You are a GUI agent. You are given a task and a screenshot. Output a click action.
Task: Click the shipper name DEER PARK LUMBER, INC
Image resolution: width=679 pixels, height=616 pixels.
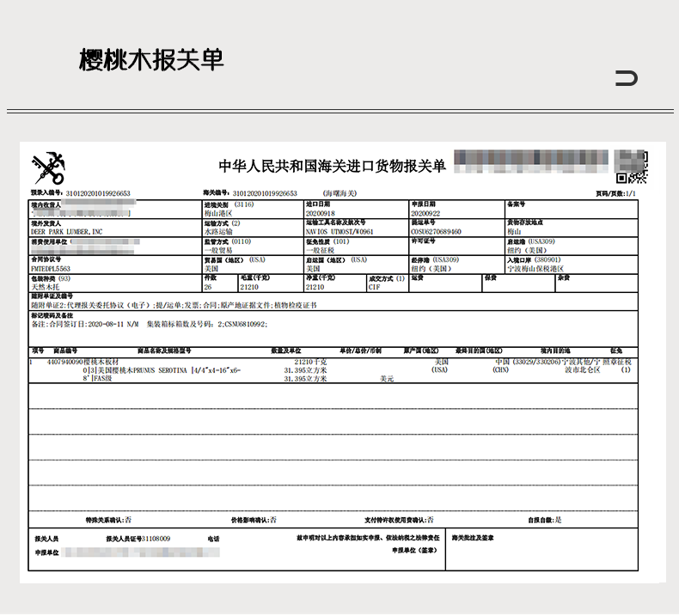[x=67, y=232]
